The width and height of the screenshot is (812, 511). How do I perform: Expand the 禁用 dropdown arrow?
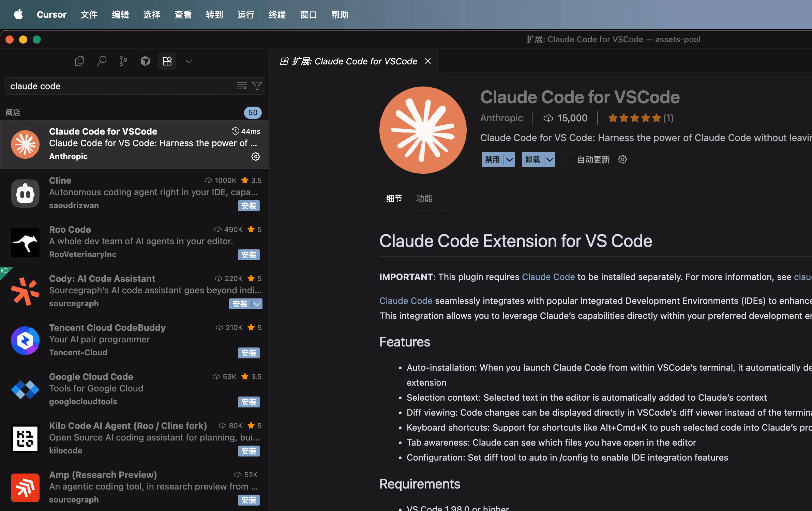point(509,159)
